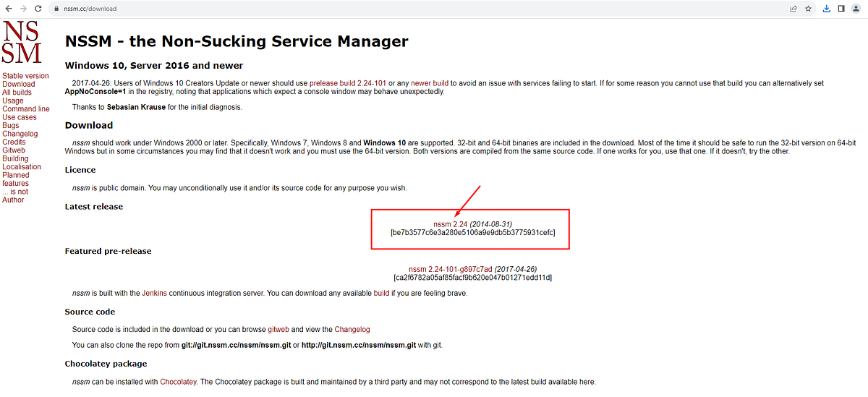Click the NSSM logo

tap(22, 43)
